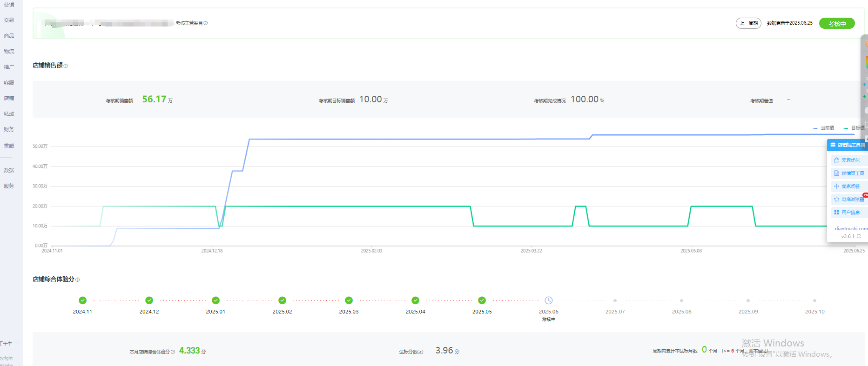Image resolution: width=868 pixels, height=366 pixels.
Task: Open the 数据 sidebar menu
Action: (x=9, y=170)
